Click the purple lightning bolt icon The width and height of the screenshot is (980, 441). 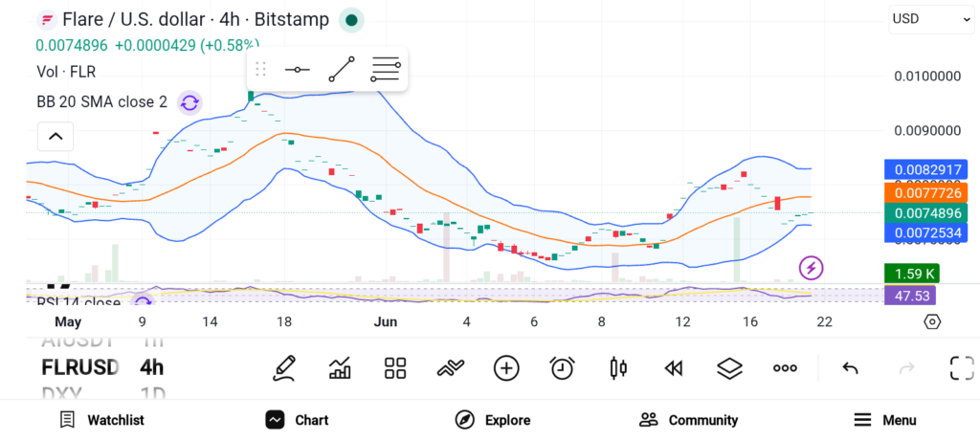coord(812,268)
